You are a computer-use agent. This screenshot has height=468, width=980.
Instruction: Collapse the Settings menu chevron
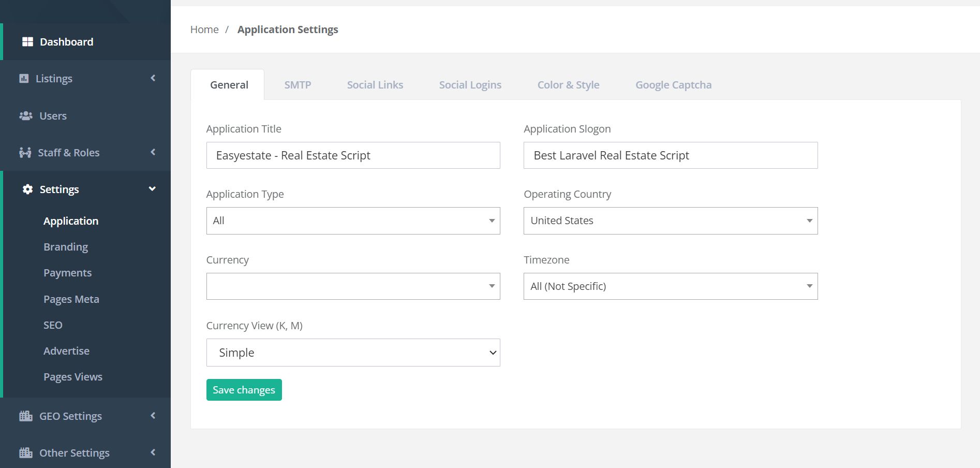(x=152, y=189)
